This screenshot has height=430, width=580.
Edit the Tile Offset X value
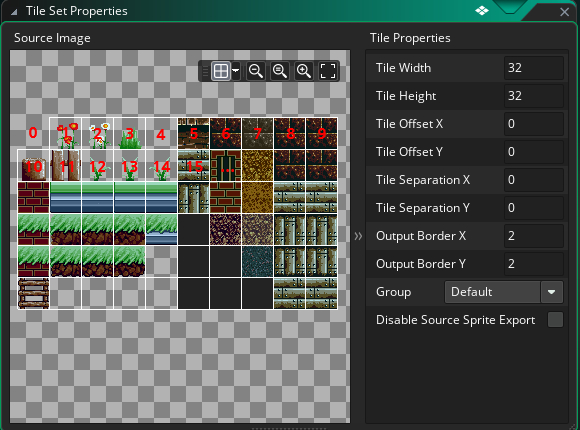[533, 124]
